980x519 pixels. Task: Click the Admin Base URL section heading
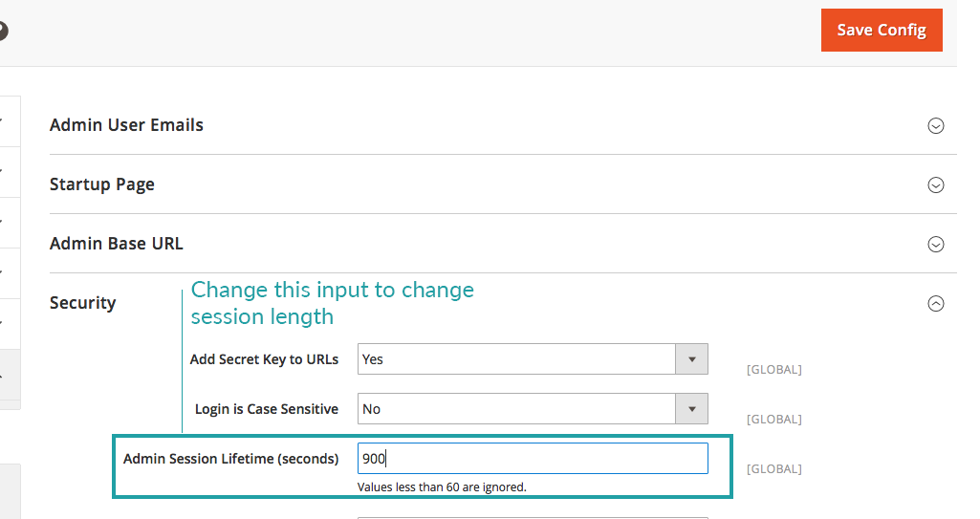[x=117, y=244]
